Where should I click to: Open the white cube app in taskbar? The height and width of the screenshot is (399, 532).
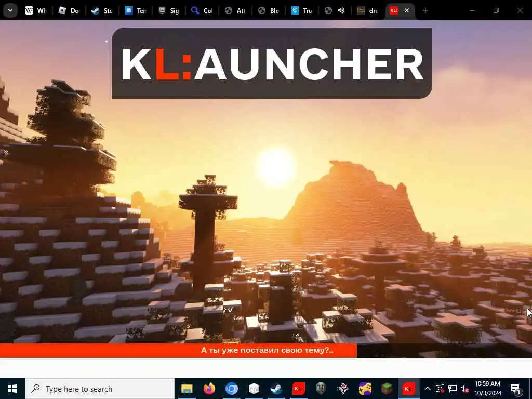pyautogui.click(x=254, y=389)
